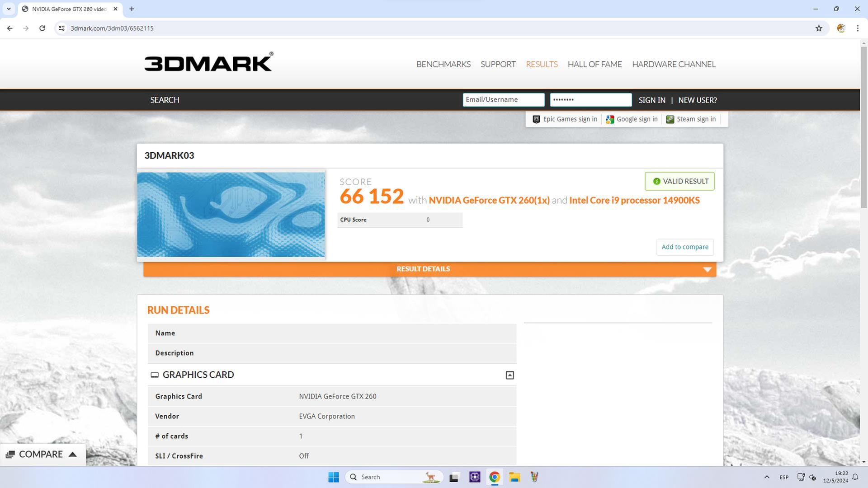Click the 3DMARK03 heading
Viewport: 868px width, 488px height.
pos(169,155)
